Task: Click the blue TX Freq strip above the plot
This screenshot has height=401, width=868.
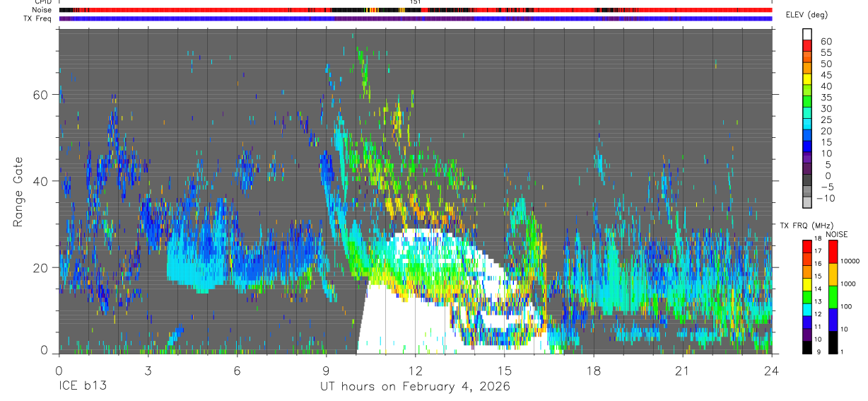Action: coord(416,18)
